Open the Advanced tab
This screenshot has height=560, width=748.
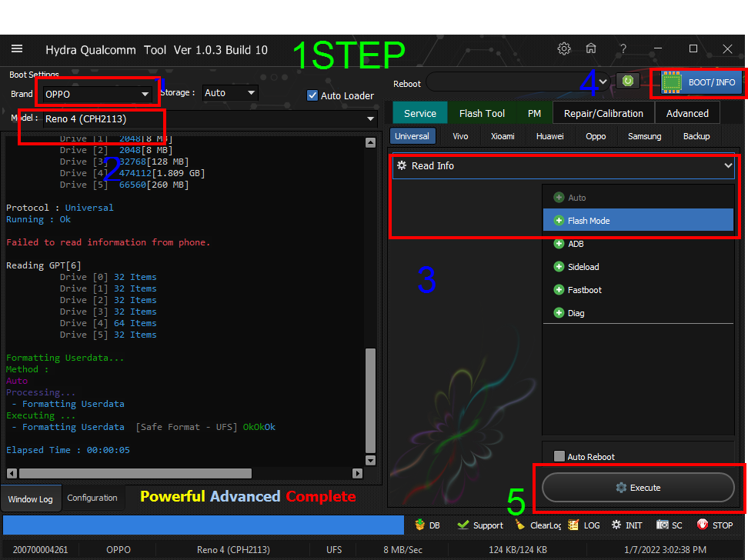[x=687, y=114]
